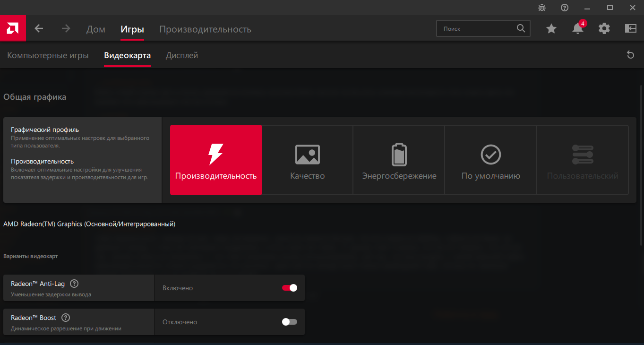Click the Включено status text
This screenshot has height=345, width=644.
pyautogui.click(x=178, y=288)
